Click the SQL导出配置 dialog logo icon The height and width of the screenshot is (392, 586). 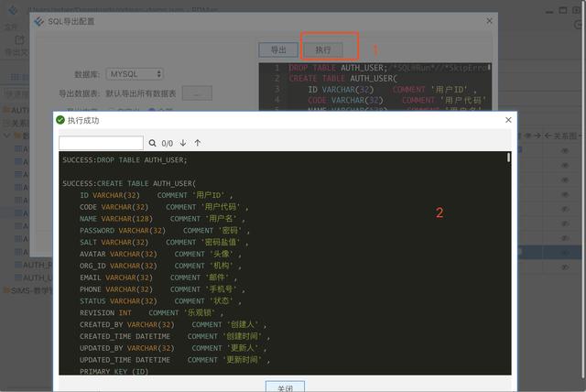(x=38, y=21)
